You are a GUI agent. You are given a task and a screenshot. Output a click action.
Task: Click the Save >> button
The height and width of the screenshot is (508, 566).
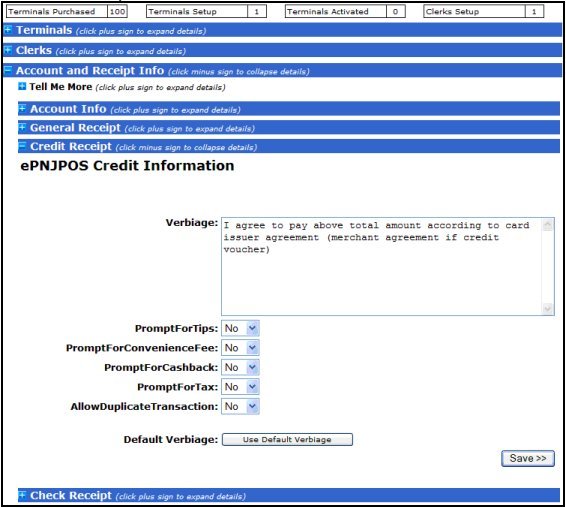pos(528,458)
